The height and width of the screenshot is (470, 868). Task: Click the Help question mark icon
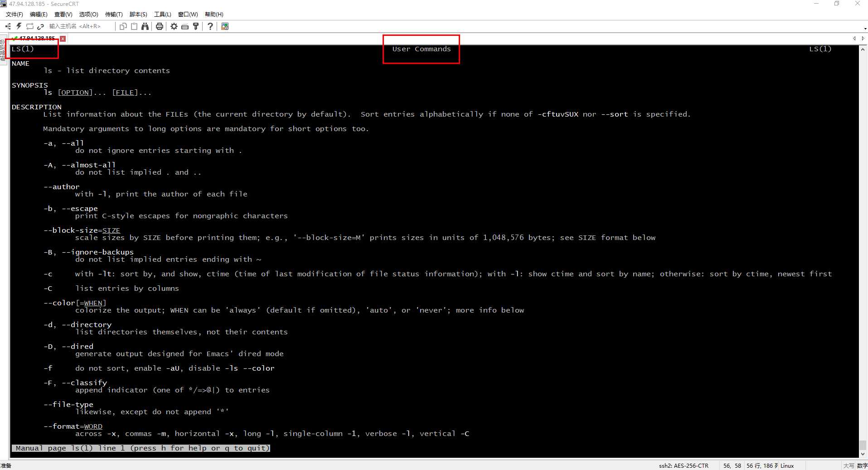(210, 26)
